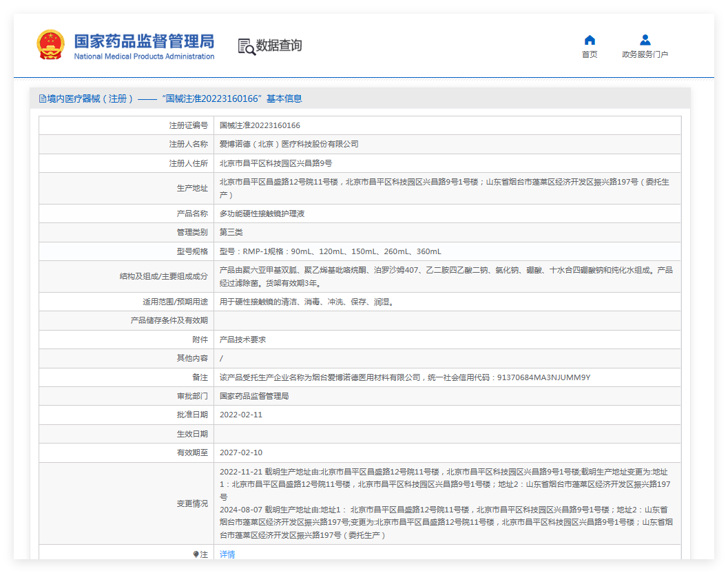Click National Medical Products Administration text
728x573 pixels.
tap(144, 56)
